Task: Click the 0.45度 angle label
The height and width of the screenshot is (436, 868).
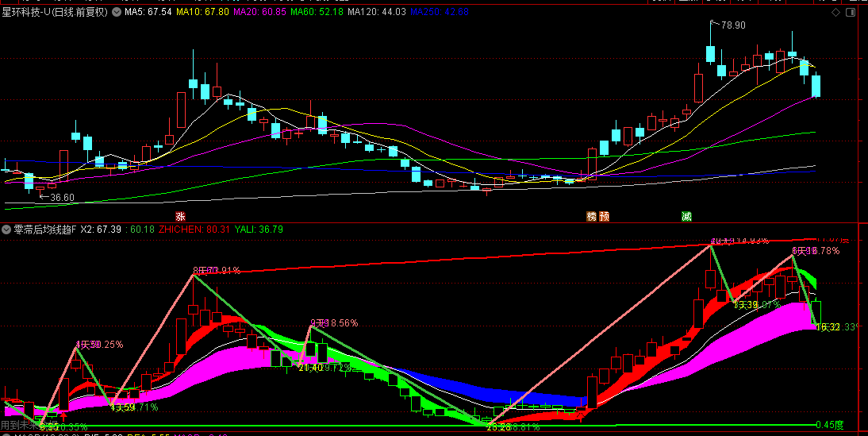Action: pyautogui.click(x=830, y=425)
